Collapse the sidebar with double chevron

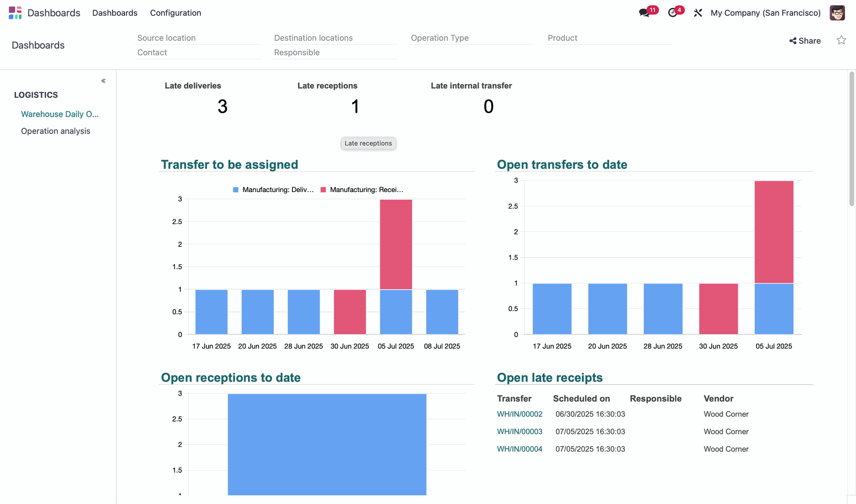[x=103, y=81]
